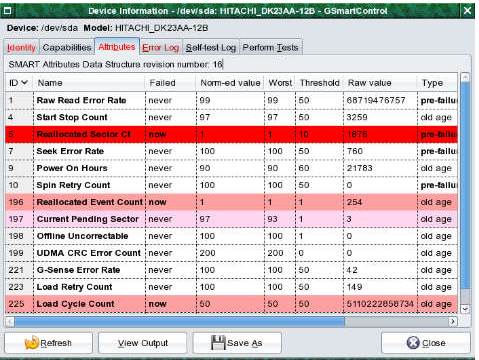Click raw value 1876 in red row

coord(357,134)
